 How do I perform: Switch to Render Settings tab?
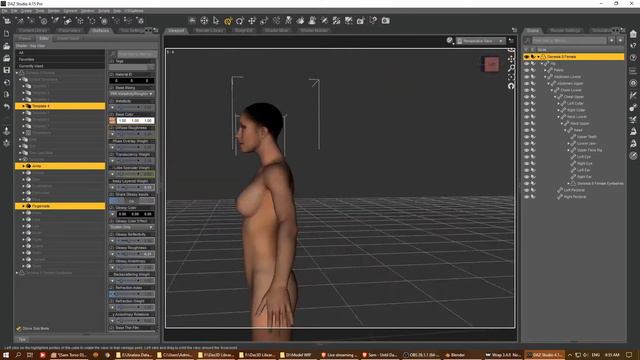click(x=565, y=30)
